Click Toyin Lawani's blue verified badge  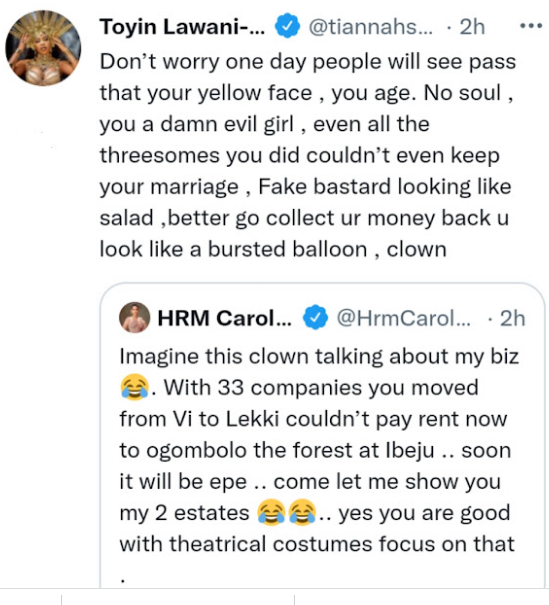287,26
